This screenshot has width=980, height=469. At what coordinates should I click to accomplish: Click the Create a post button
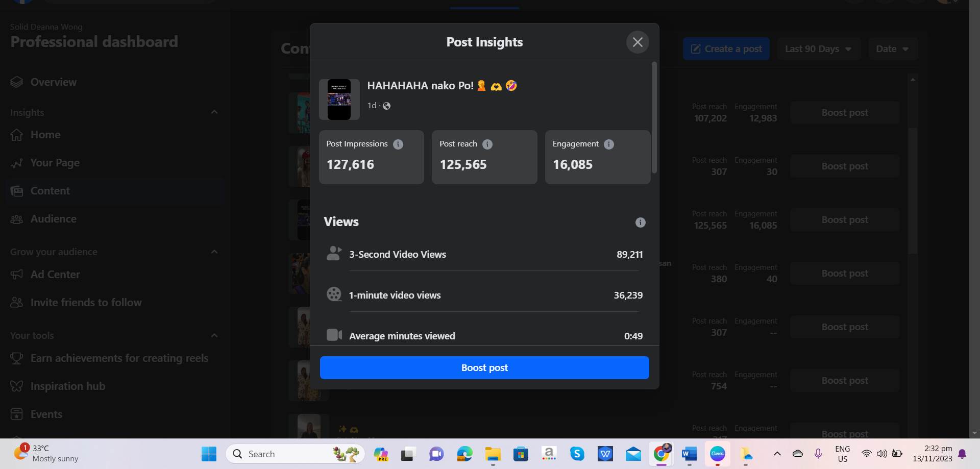click(x=726, y=49)
